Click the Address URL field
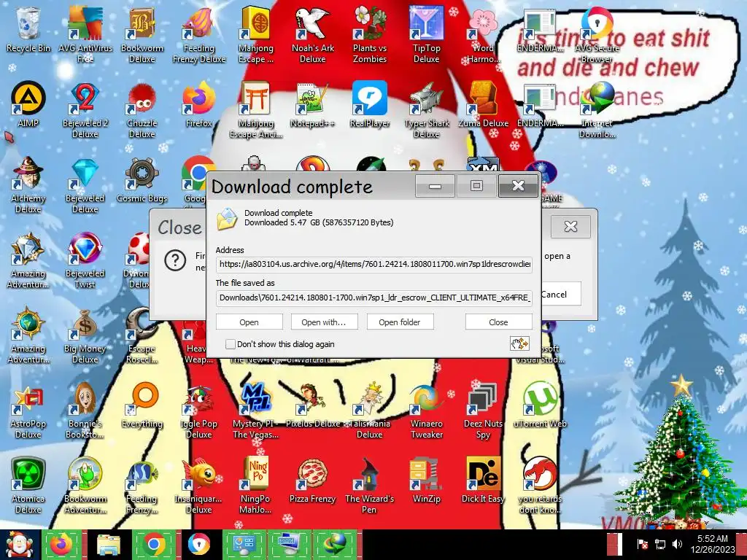Image resolution: width=747 pixels, height=560 pixels. pos(374,264)
